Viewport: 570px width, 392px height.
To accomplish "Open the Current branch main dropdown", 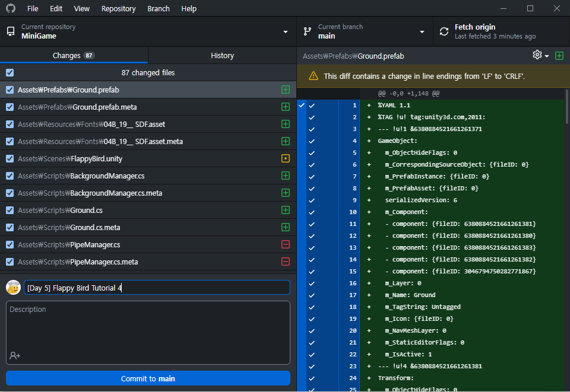I will click(x=365, y=31).
